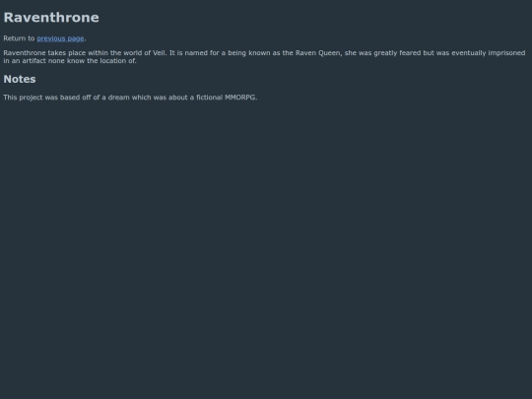Click the word "eventually" in the description

tap(469, 53)
